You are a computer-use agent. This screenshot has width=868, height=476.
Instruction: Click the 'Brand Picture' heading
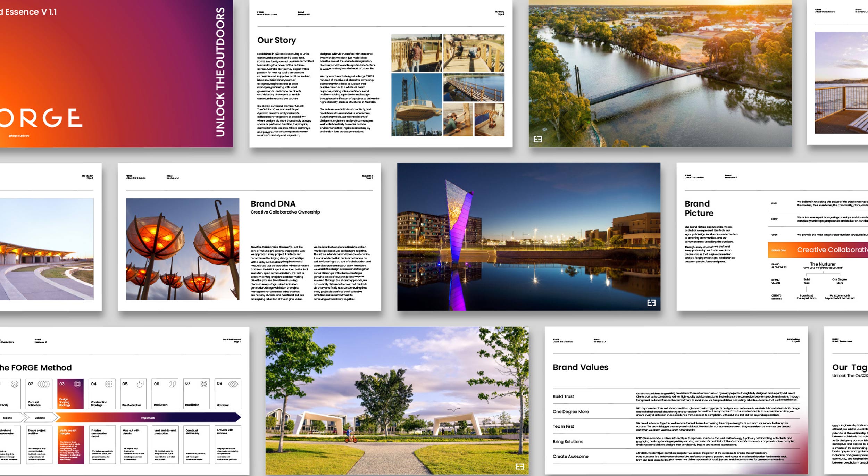(x=699, y=208)
